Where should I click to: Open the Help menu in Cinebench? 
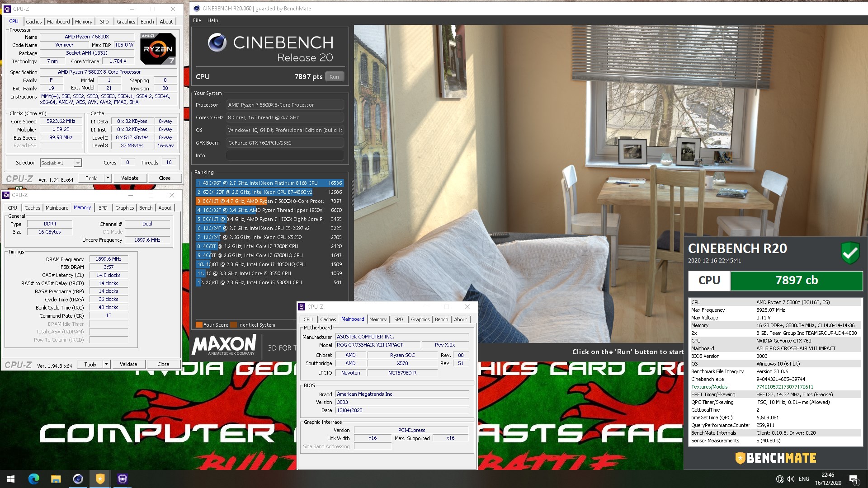[x=213, y=20]
